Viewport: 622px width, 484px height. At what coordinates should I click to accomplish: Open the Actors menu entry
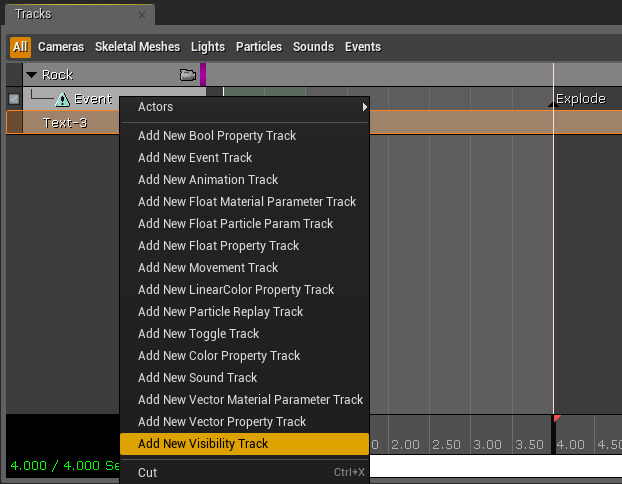tap(245, 107)
